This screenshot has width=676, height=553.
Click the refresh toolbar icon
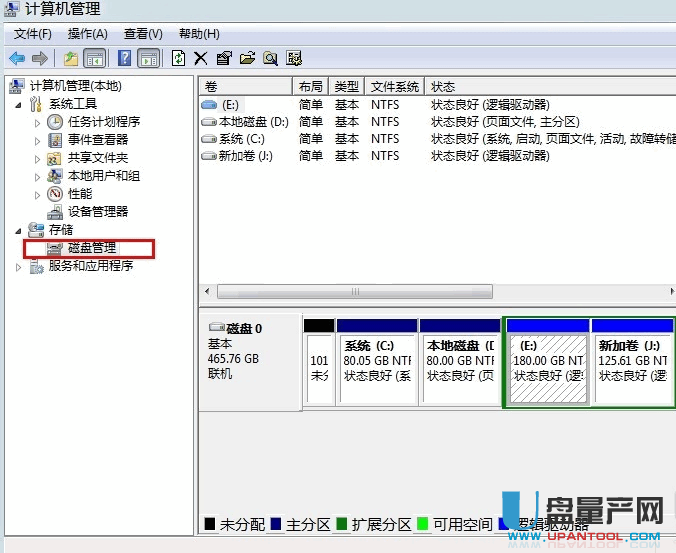coord(178,58)
